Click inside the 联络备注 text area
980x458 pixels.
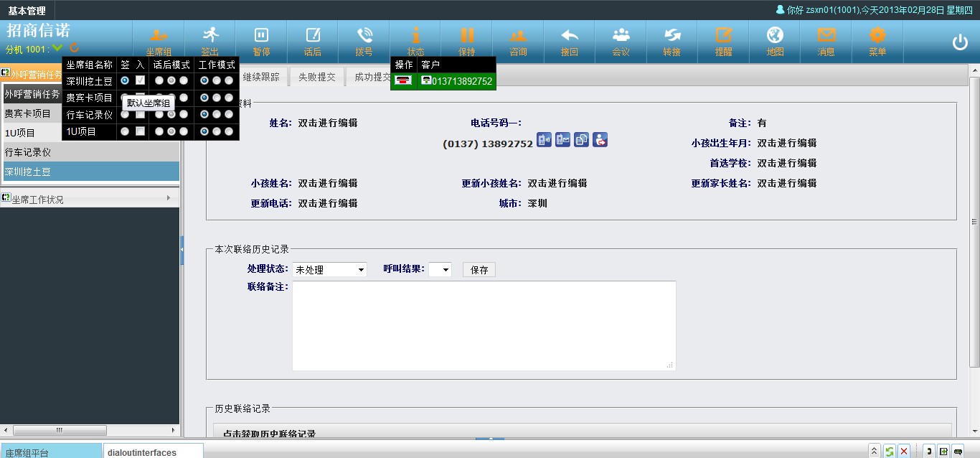(484, 325)
